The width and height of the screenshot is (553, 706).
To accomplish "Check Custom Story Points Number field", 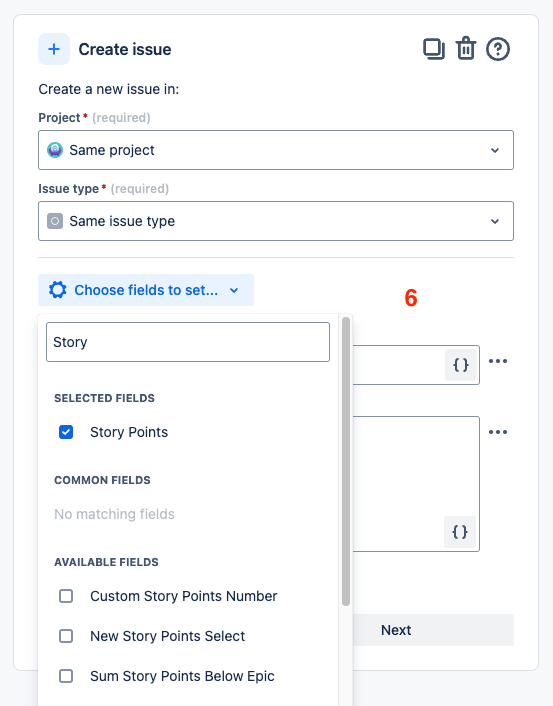I will coord(66,596).
